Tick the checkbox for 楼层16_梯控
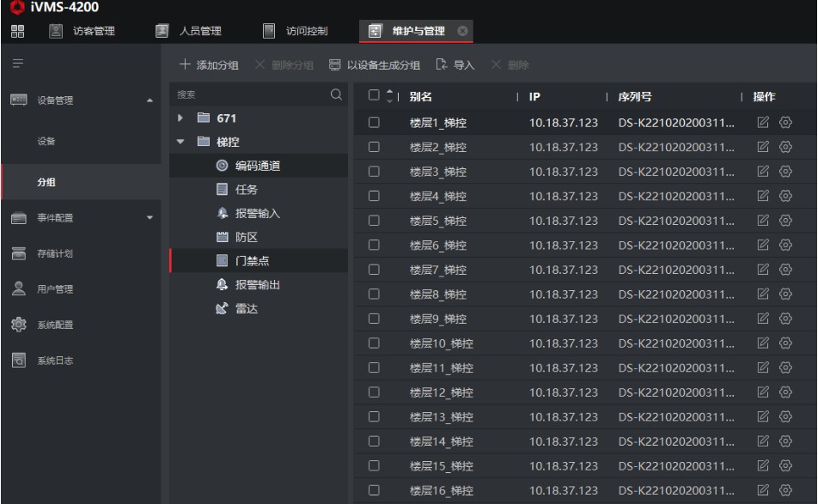 point(374,490)
